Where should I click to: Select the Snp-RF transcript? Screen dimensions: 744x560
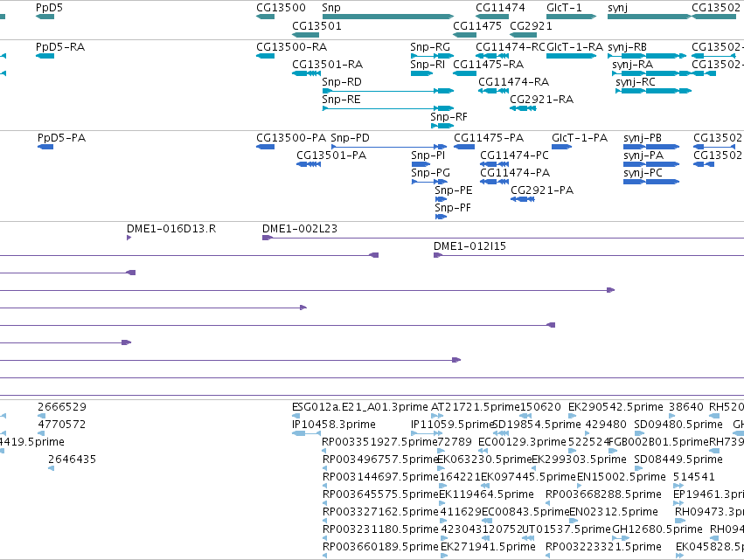[x=442, y=126]
